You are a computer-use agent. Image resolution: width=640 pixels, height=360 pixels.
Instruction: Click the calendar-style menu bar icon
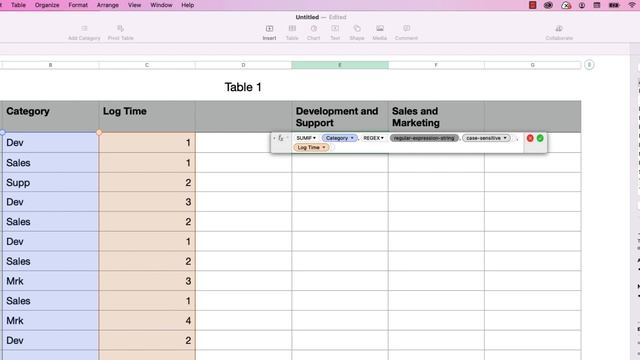coord(597,5)
